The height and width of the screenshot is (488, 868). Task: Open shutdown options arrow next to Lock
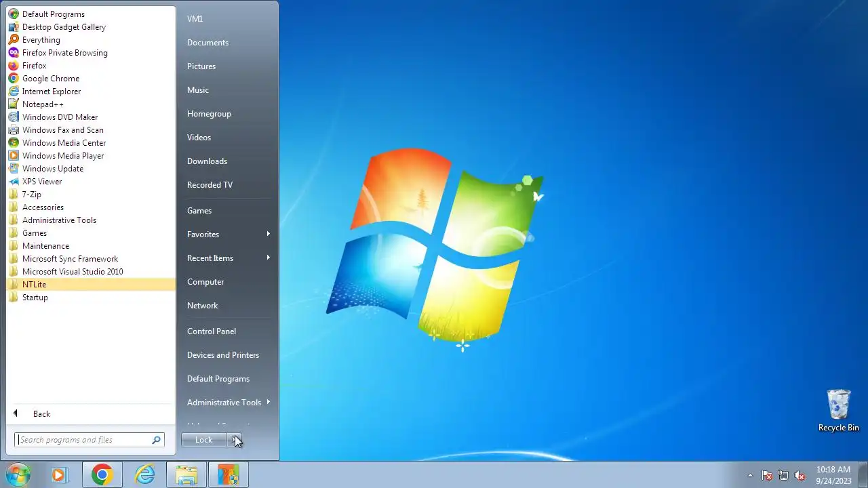pyautogui.click(x=234, y=440)
